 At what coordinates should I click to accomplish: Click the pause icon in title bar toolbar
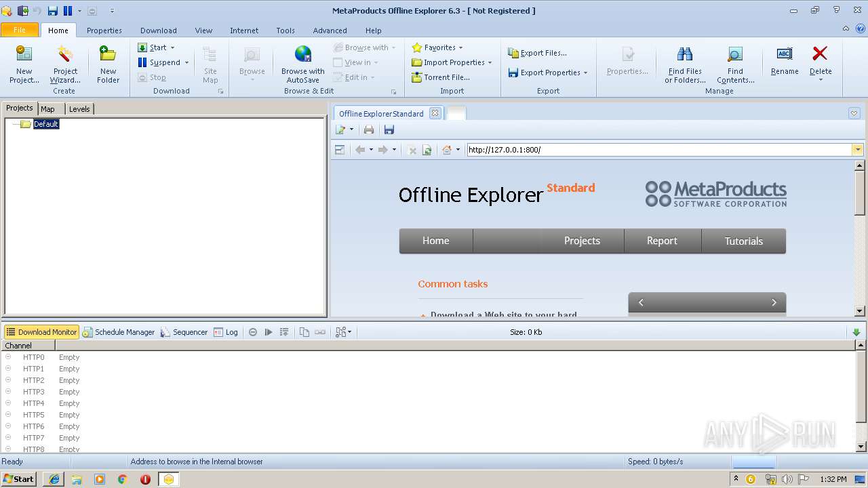point(67,11)
